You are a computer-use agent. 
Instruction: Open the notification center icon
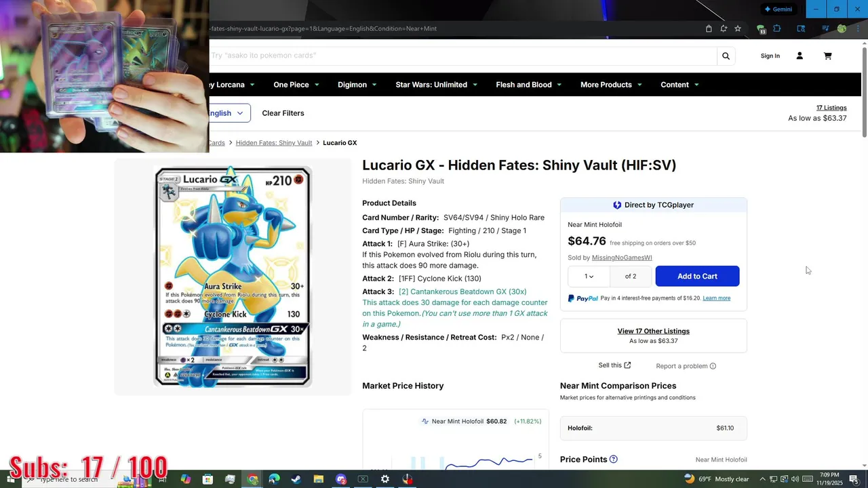point(854,479)
